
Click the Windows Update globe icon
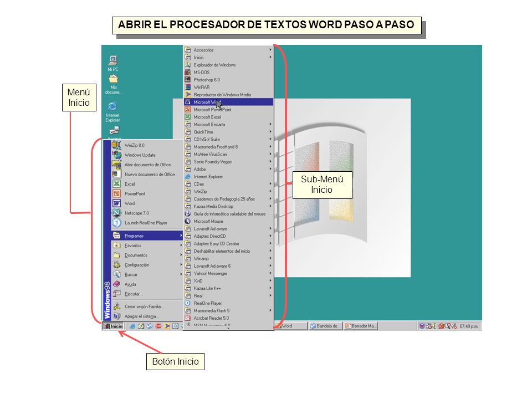(116, 155)
